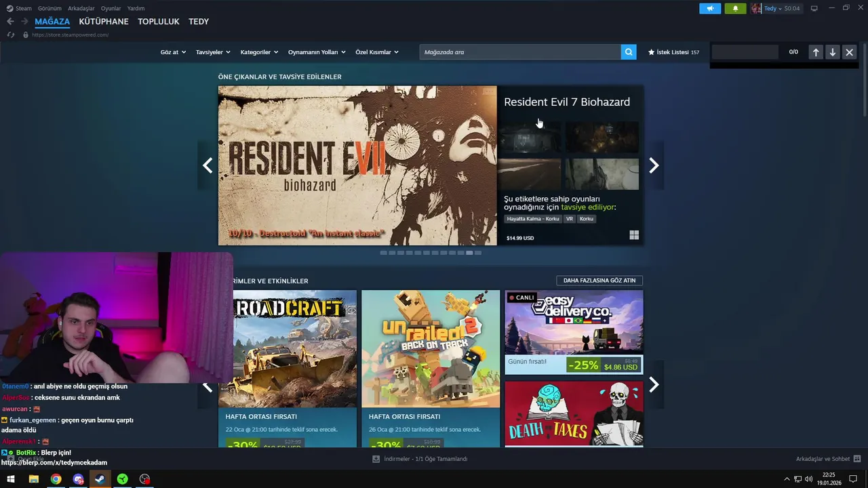
Task: Advance the events section with right arrow
Action: pos(654,385)
